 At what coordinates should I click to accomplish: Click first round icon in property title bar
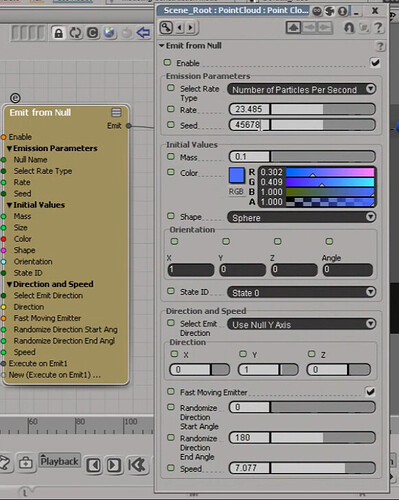tap(317, 11)
